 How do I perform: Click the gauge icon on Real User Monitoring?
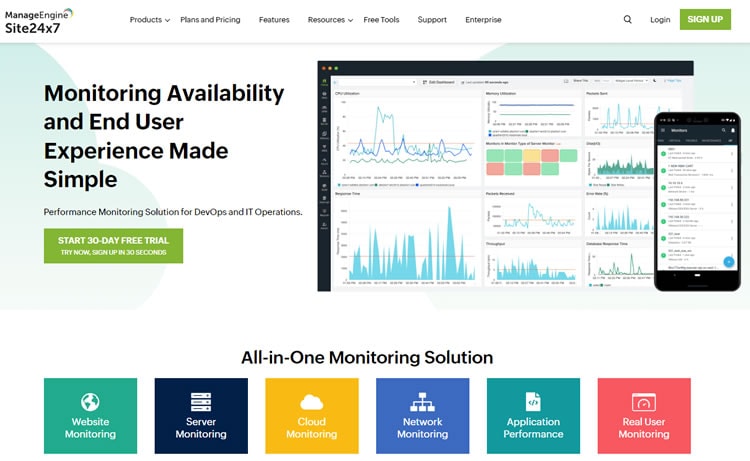pos(644,402)
